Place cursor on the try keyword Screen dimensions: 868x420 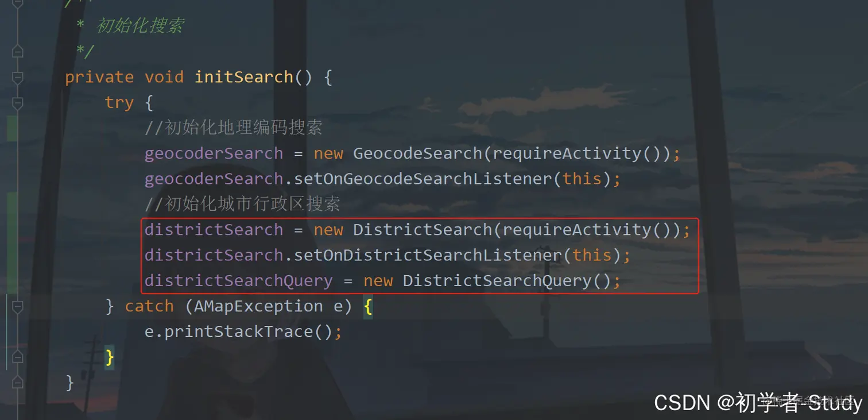point(119,103)
